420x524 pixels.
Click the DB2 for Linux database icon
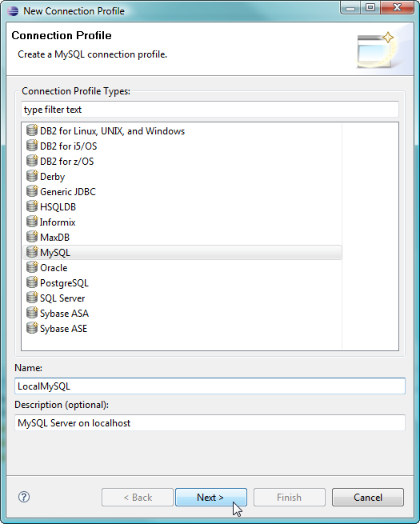pyautogui.click(x=32, y=130)
